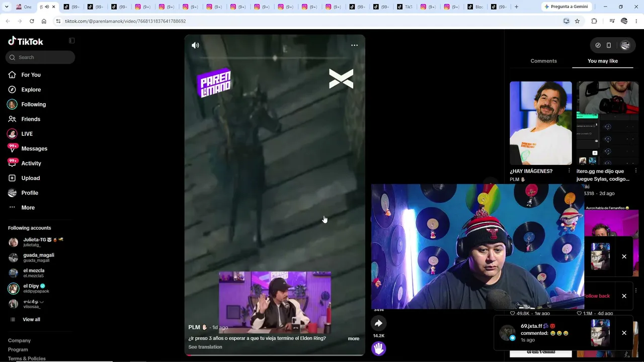Reload the page
644x362 pixels.
(x=32, y=21)
